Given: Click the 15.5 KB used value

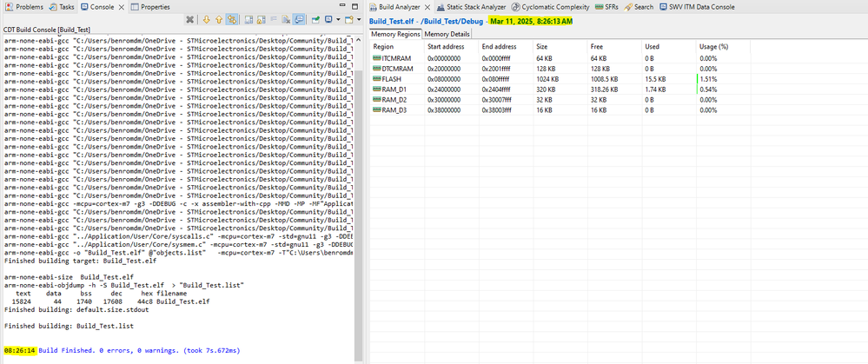Looking at the screenshot, I should (x=655, y=79).
